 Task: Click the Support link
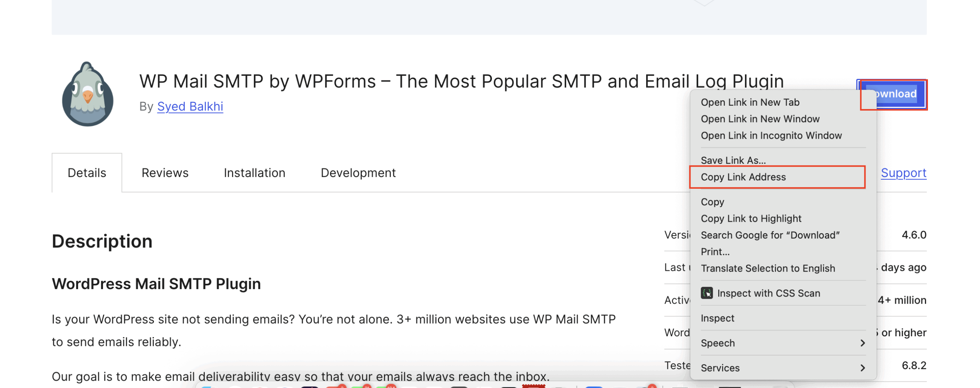[903, 173]
